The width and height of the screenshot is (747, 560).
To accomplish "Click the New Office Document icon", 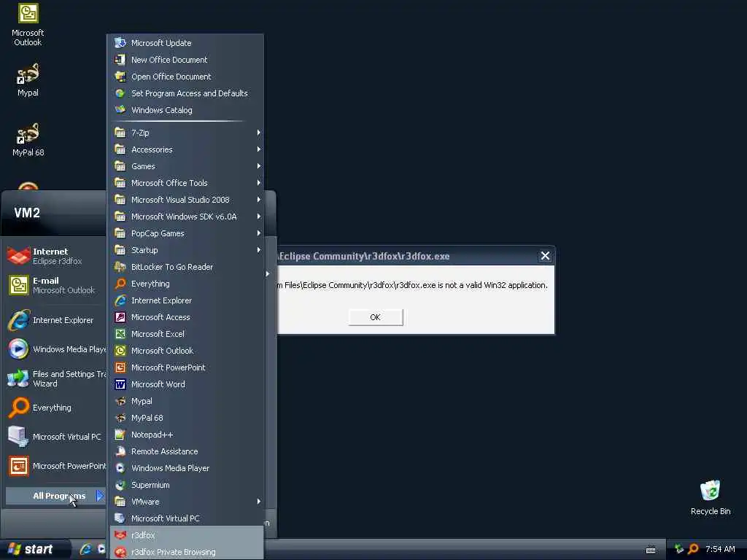I will click(x=120, y=60).
